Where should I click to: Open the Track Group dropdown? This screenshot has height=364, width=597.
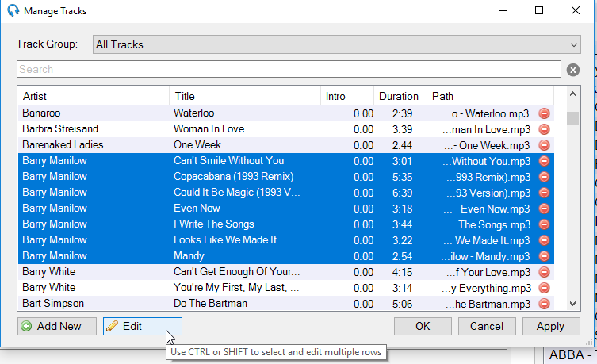tap(337, 44)
